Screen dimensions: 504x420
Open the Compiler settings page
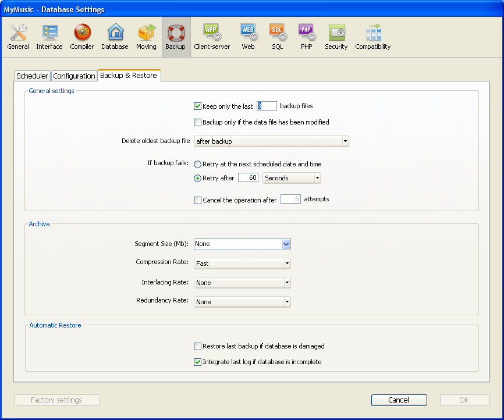point(82,37)
